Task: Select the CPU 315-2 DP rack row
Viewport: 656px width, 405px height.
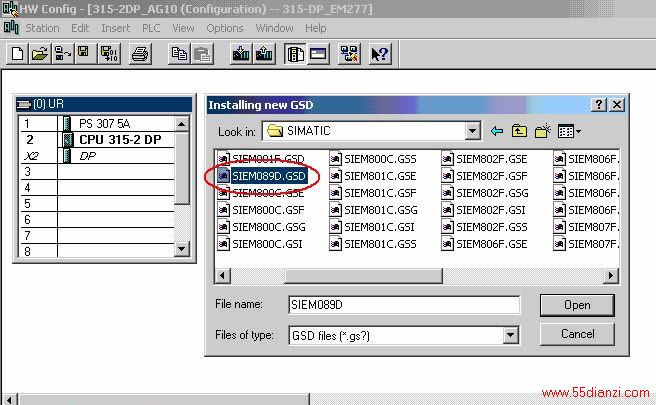Action: point(97,139)
